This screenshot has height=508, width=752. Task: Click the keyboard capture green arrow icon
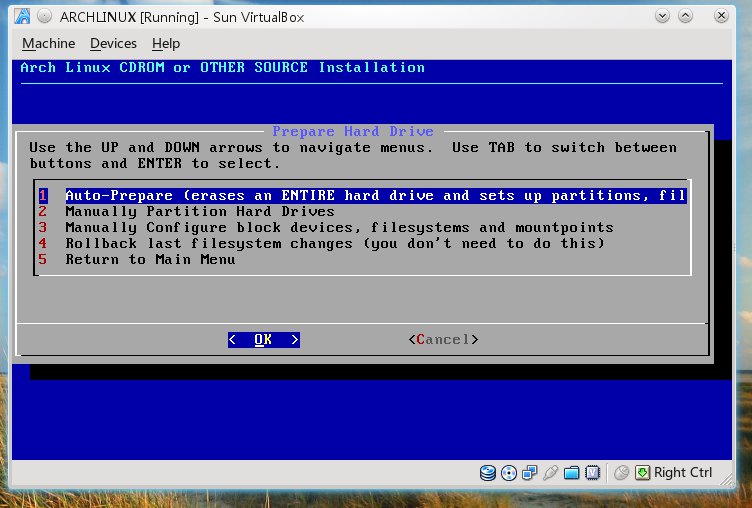tap(642, 473)
